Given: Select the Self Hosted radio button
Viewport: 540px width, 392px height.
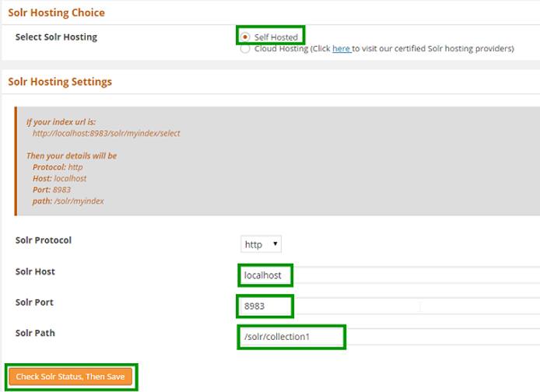Looking at the screenshot, I should coord(245,37).
